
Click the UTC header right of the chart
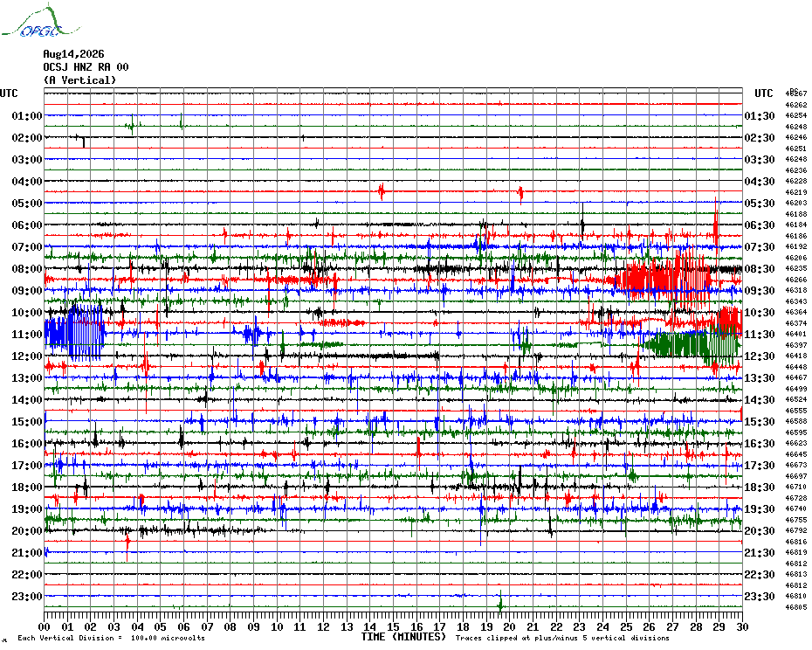click(x=763, y=93)
